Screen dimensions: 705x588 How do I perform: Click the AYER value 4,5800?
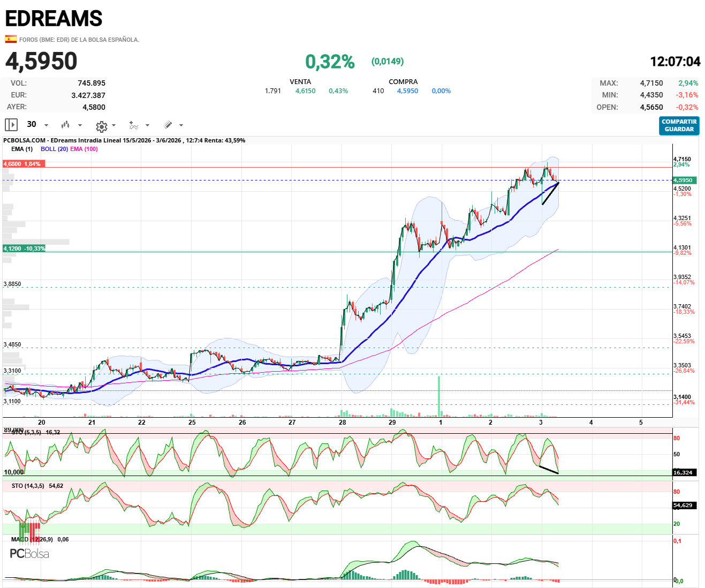tap(94, 107)
